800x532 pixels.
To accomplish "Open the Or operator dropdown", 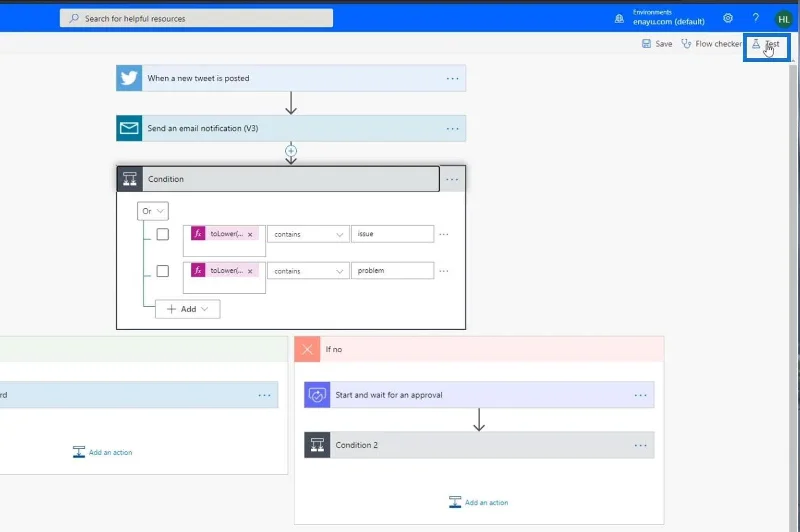I will [153, 211].
